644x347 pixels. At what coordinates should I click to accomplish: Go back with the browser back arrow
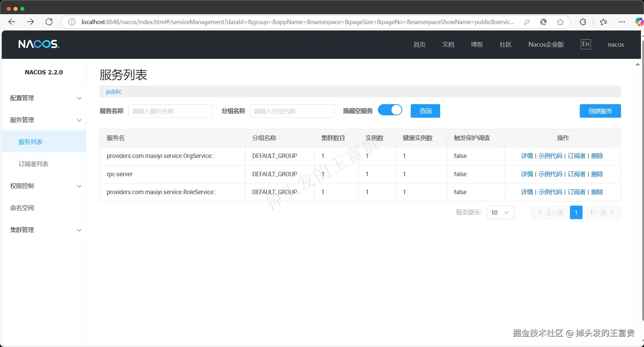(x=12, y=22)
